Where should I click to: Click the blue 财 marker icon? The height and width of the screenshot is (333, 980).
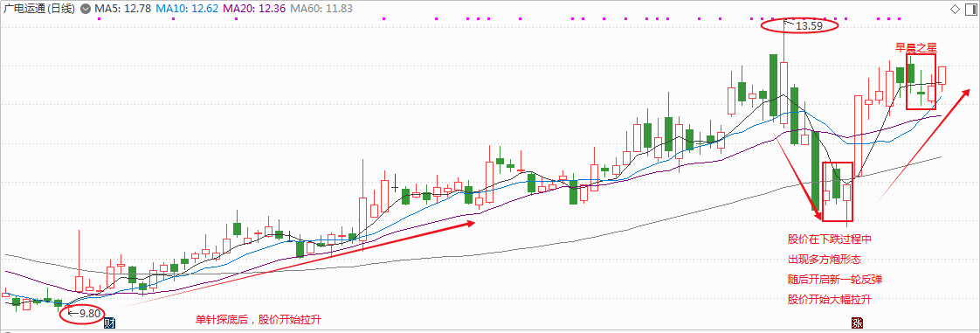click(109, 323)
